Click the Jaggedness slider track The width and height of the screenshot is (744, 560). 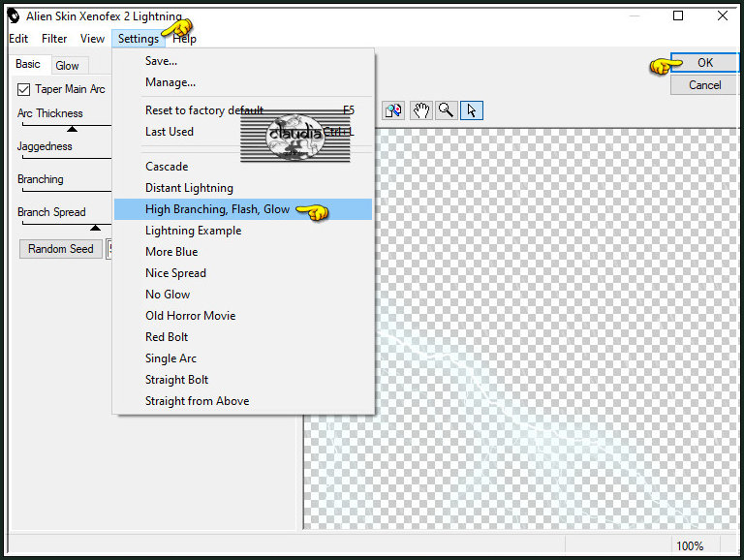(x=67, y=158)
